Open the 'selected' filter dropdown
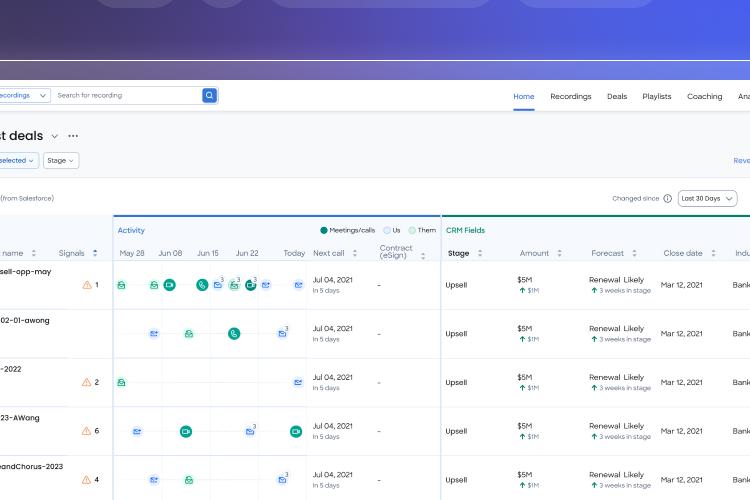The image size is (750, 500). (18, 161)
